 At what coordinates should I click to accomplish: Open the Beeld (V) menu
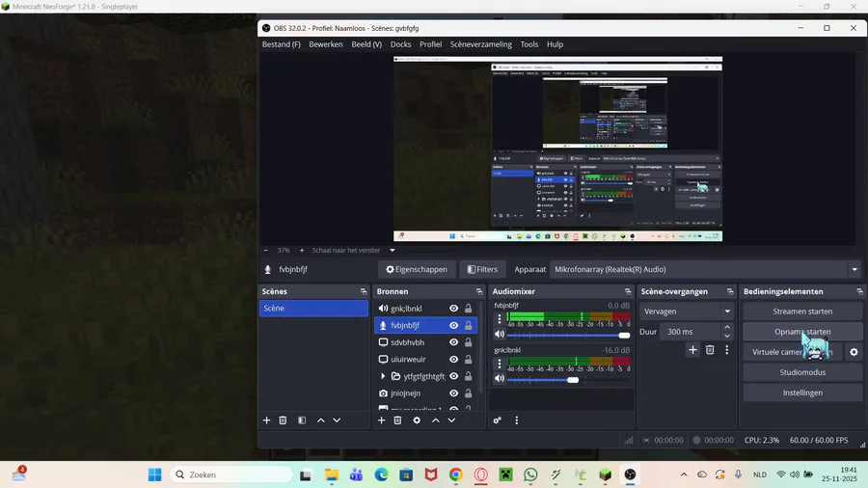[x=366, y=44]
